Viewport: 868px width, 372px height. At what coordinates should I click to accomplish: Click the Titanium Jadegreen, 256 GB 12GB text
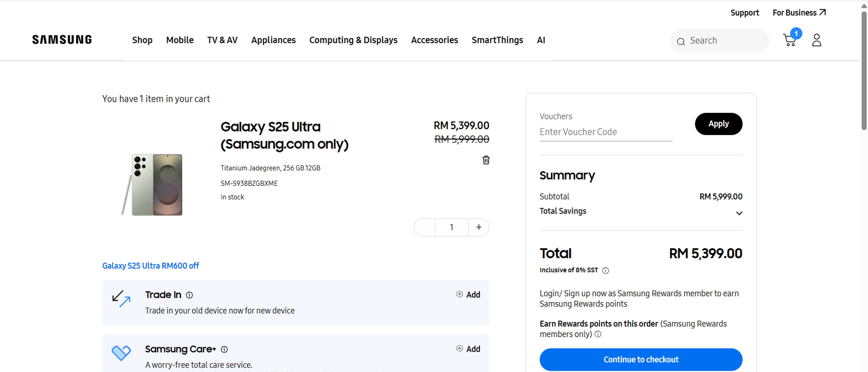coord(271,168)
